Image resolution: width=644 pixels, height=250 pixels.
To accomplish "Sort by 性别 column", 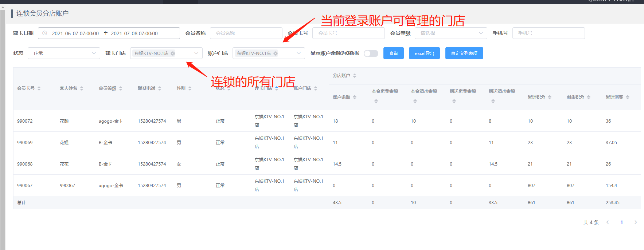I will 190,88.
